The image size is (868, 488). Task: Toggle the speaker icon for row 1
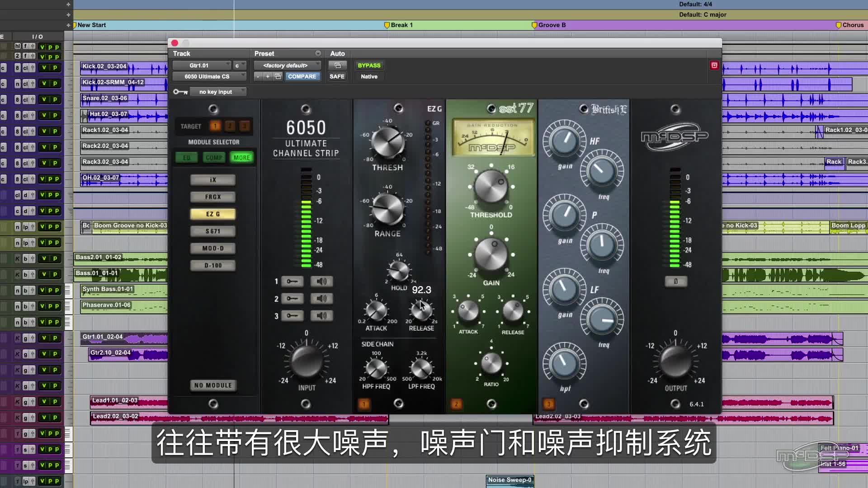click(x=321, y=282)
